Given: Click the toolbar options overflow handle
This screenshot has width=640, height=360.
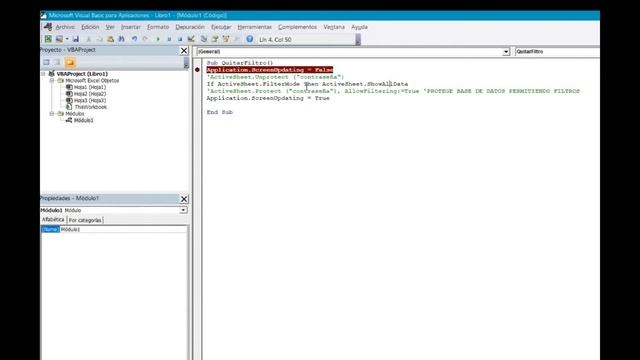Looking at the screenshot, I should 358,40.
